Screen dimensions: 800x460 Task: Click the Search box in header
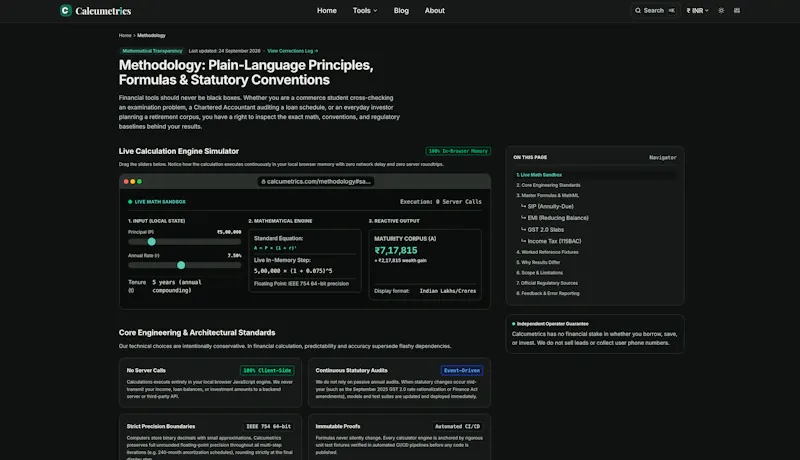point(655,10)
